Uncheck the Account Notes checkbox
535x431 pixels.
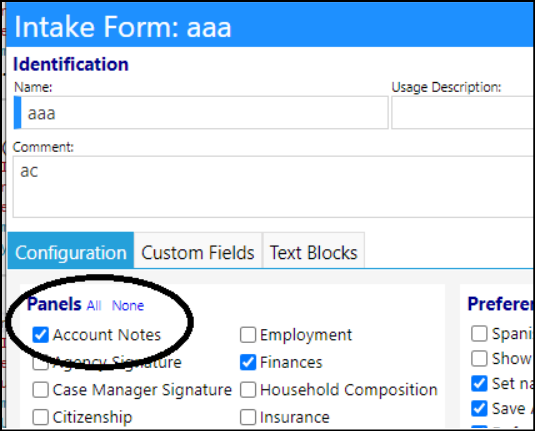click(40, 335)
